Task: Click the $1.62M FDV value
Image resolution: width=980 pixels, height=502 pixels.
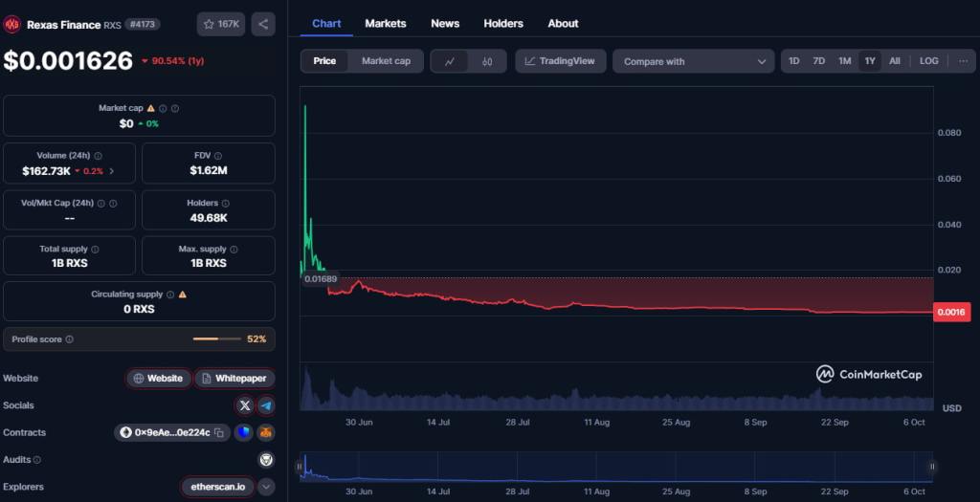Action: (208, 170)
